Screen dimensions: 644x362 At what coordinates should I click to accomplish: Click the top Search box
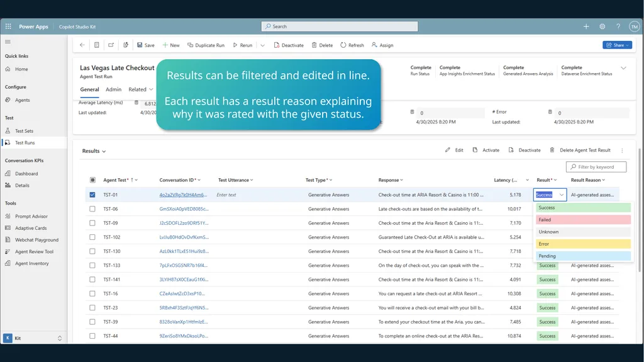pyautogui.click(x=339, y=26)
